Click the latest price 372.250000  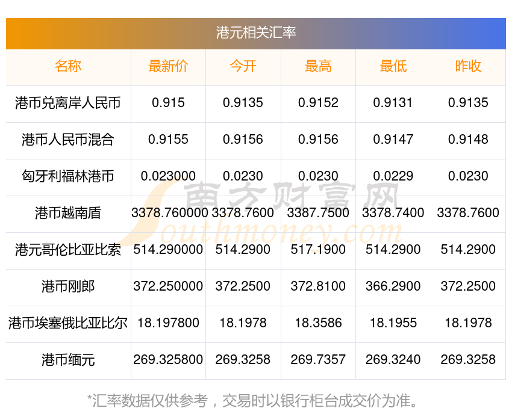point(168,286)
